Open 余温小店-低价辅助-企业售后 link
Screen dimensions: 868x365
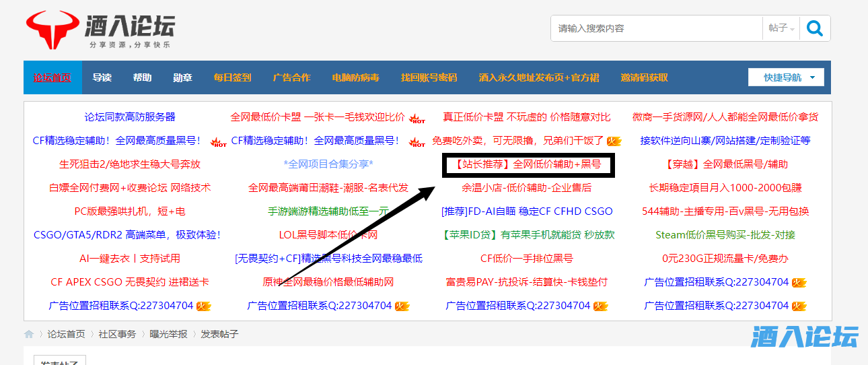point(527,187)
